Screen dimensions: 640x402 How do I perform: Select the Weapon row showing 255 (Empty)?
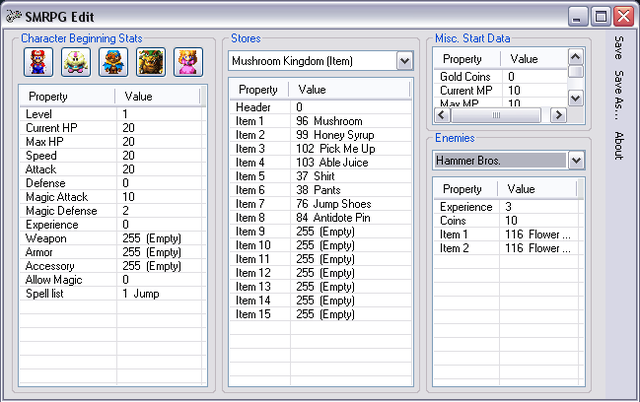tap(111, 238)
